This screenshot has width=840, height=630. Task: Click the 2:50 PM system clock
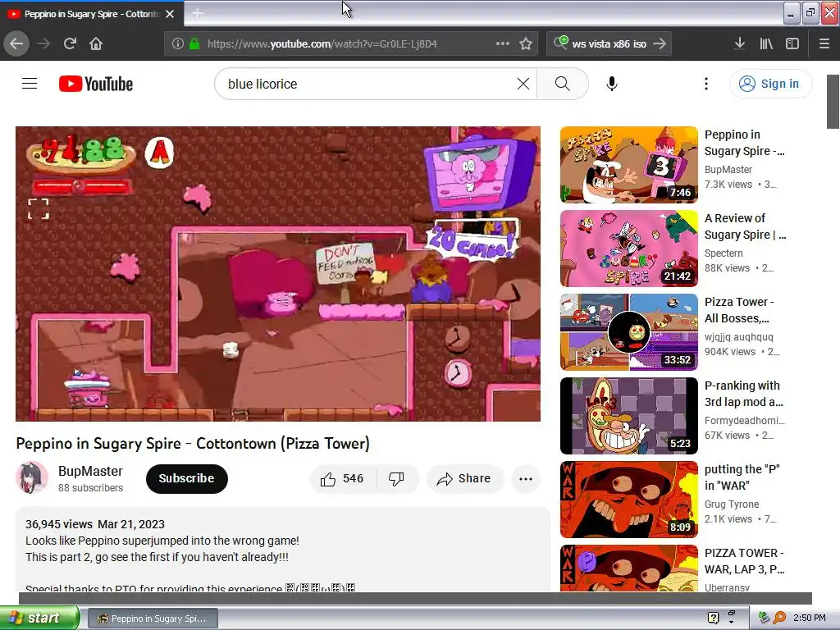pos(810,618)
